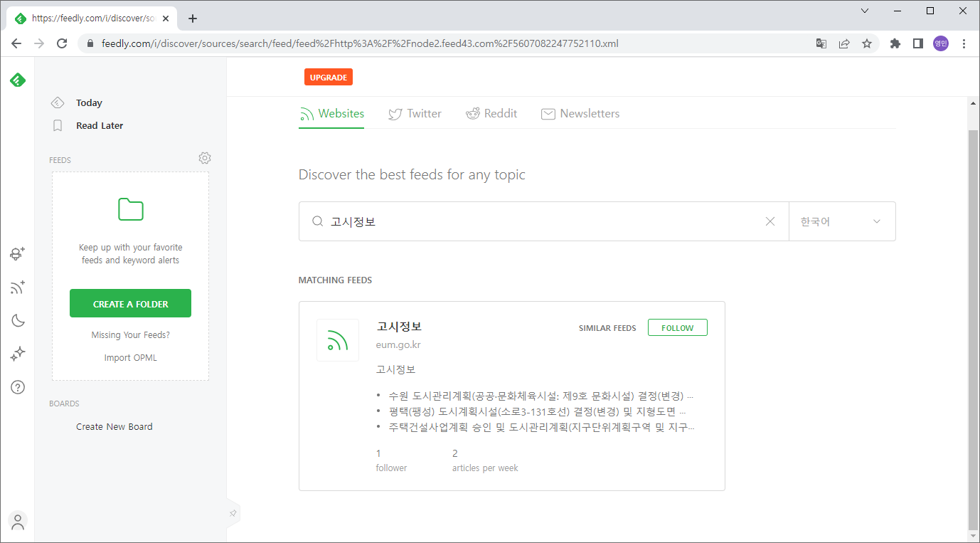This screenshot has width=980, height=543.
Task: Open SIMILAR FEEDS link
Action: (x=607, y=328)
